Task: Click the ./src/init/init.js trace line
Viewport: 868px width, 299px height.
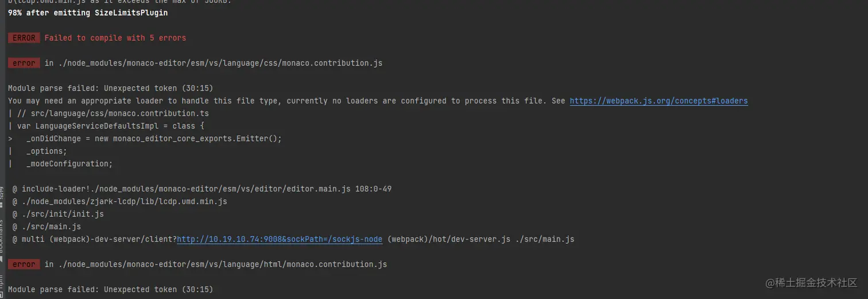Action: 58,214
